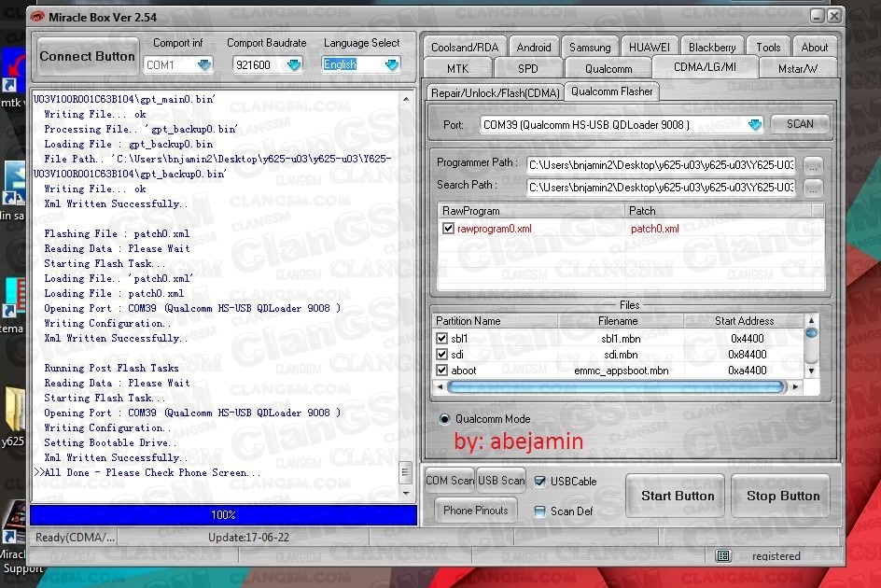The height and width of the screenshot is (588, 881).
Task: Select the Qualcomm Flasher subtab
Action: click(612, 91)
